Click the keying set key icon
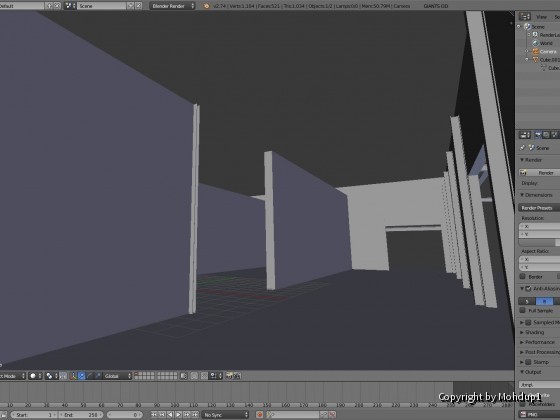The height and width of the screenshot is (420, 560). click(x=270, y=415)
